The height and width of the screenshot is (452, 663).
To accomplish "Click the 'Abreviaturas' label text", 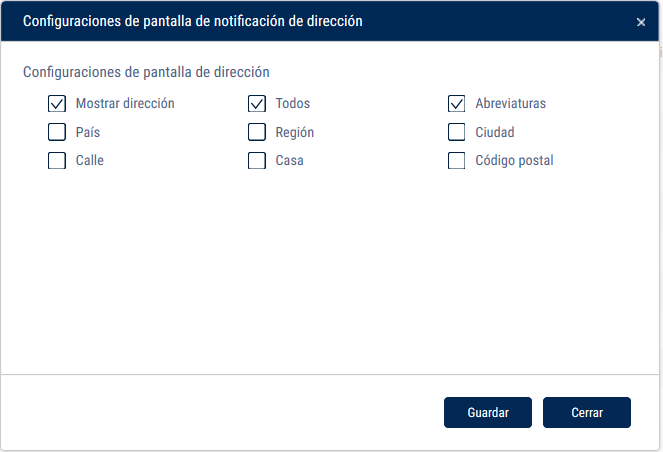I will [510, 103].
